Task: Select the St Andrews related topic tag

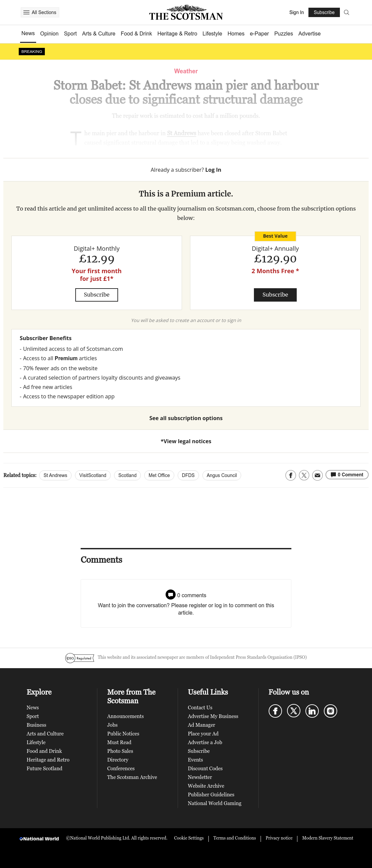Action: [55, 475]
